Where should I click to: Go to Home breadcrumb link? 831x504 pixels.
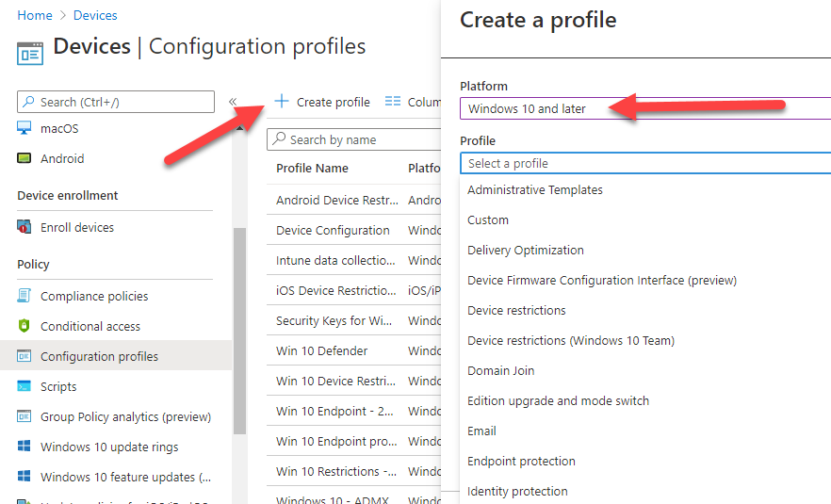(35, 15)
